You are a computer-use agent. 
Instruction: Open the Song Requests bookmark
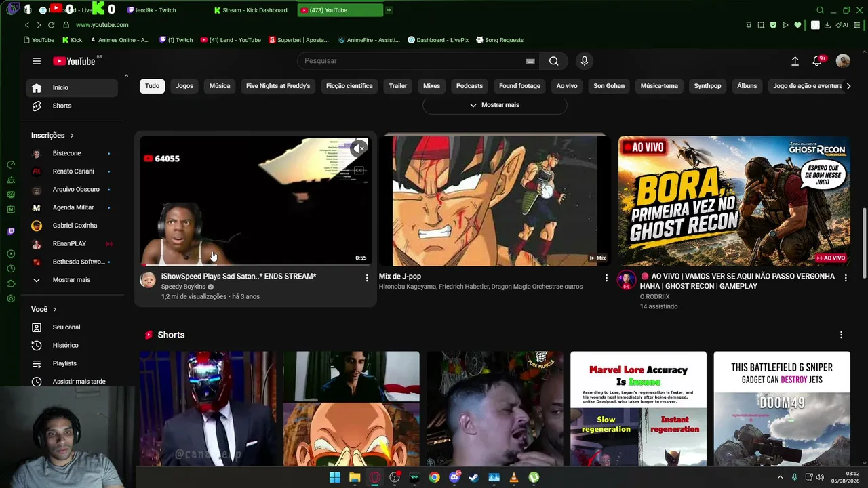tap(500, 40)
